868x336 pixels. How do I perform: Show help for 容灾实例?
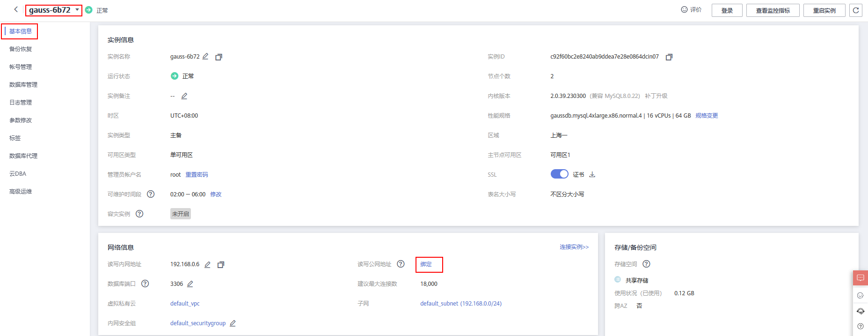[139, 214]
